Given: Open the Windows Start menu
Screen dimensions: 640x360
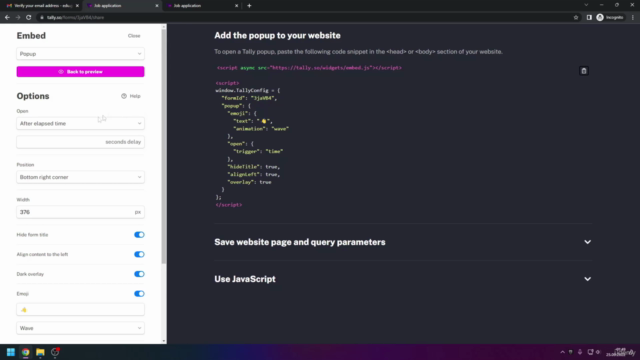Looking at the screenshot, I should [x=11, y=352].
